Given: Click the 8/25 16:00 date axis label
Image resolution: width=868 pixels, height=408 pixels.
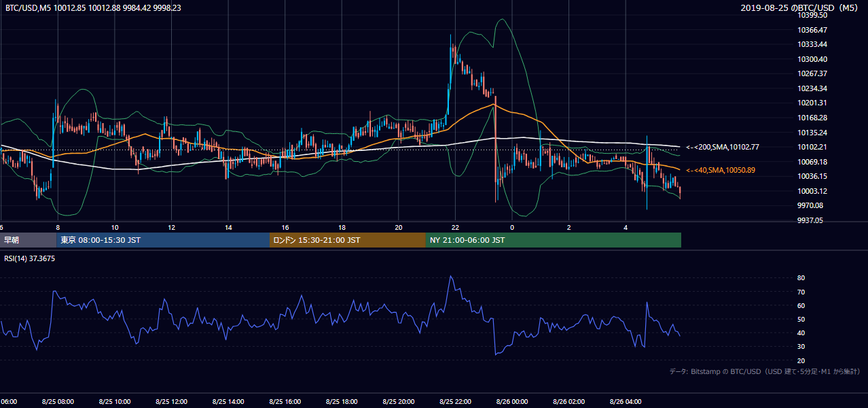Looking at the screenshot, I should click(x=285, y=402).
